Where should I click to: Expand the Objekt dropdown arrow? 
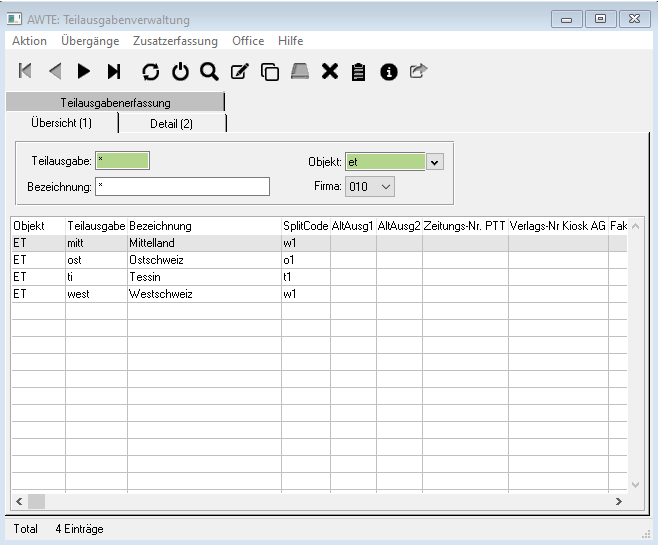tap(435, 161)
